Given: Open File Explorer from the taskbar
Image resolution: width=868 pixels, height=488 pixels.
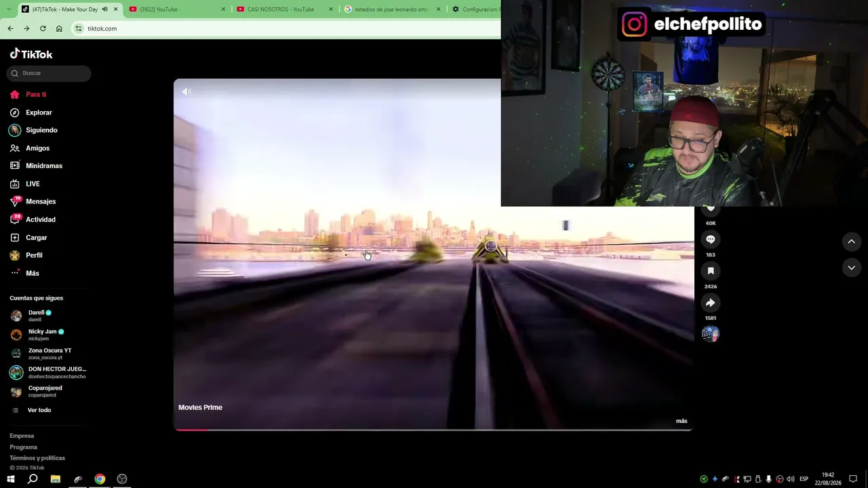Looking at the screenshot, I should coord(56,479).
